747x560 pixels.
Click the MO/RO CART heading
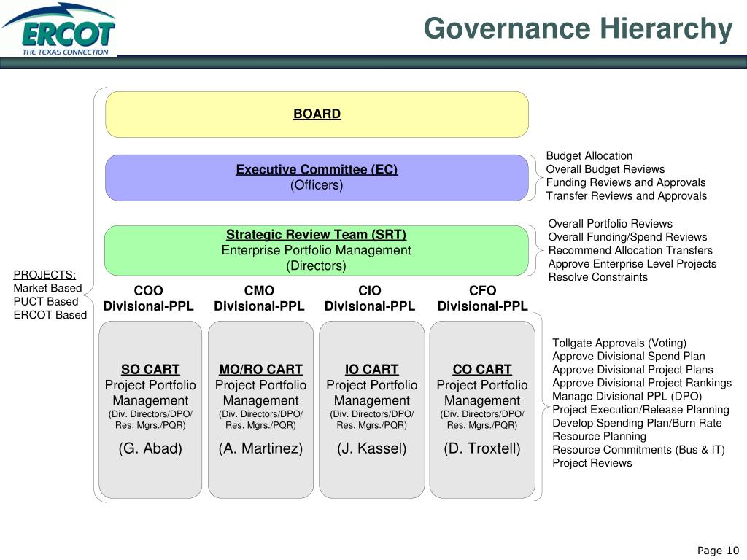tap(260, 370)
